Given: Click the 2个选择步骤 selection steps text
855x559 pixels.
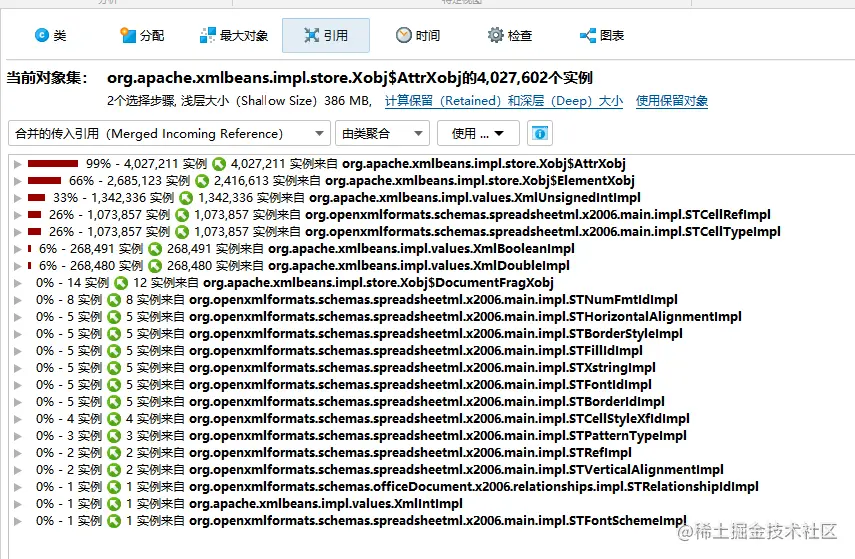Looking at the screenshot, I should coord(141,101).
